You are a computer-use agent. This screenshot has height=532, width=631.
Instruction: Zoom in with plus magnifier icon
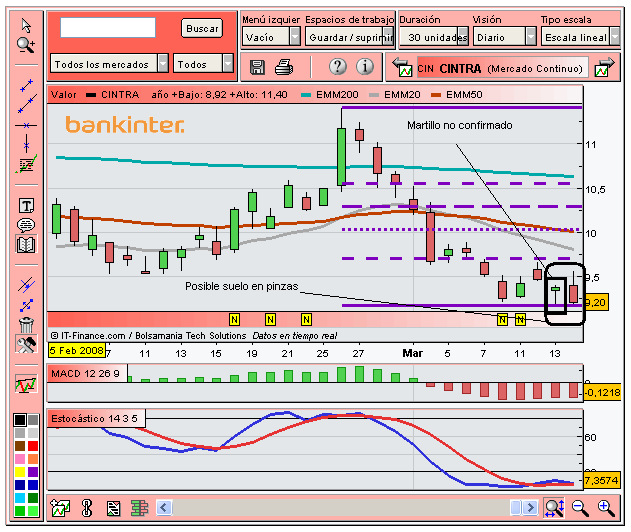click(x=606, y=508)
